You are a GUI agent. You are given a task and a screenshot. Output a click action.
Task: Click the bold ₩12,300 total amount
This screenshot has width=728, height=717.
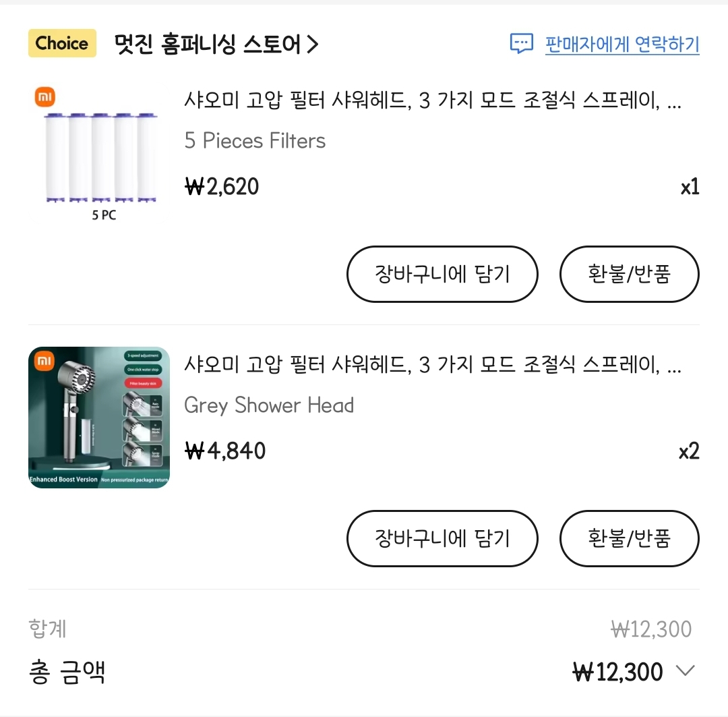tap(617, 672)
